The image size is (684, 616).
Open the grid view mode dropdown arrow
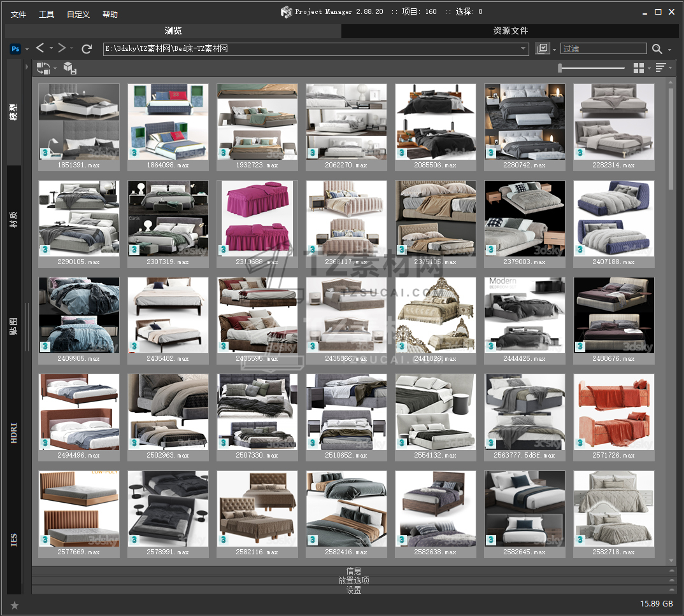649,69
